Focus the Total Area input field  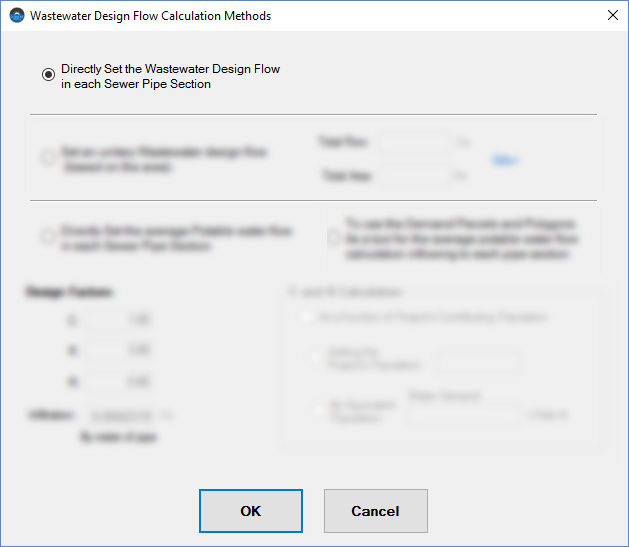414,175
